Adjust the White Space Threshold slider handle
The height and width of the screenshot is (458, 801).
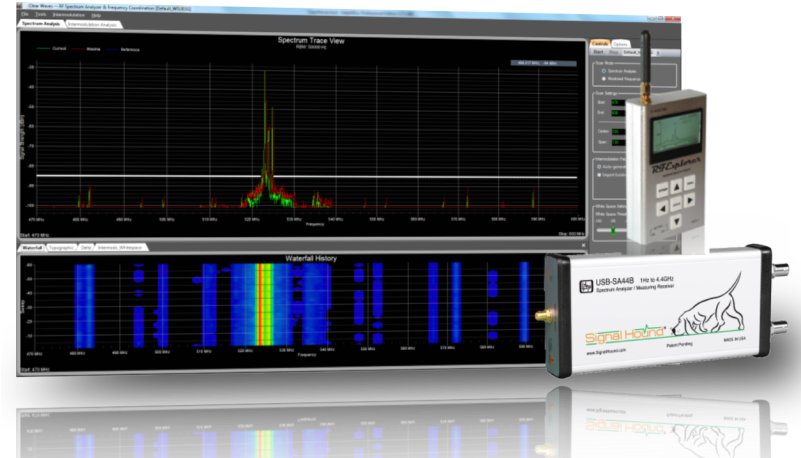[613, 230]
